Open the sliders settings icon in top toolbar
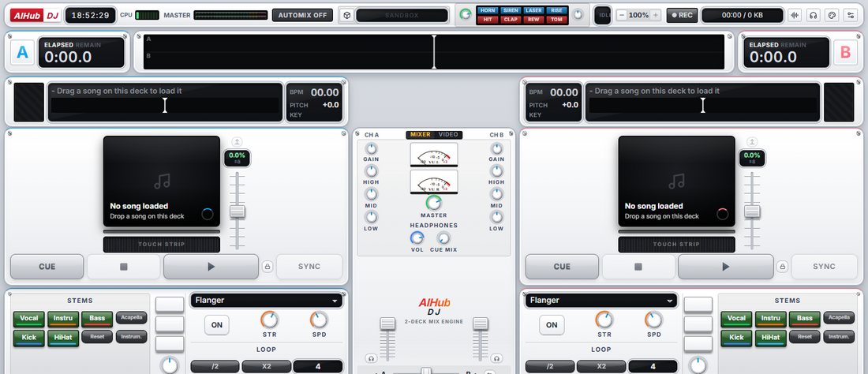 tap(851, 15)
